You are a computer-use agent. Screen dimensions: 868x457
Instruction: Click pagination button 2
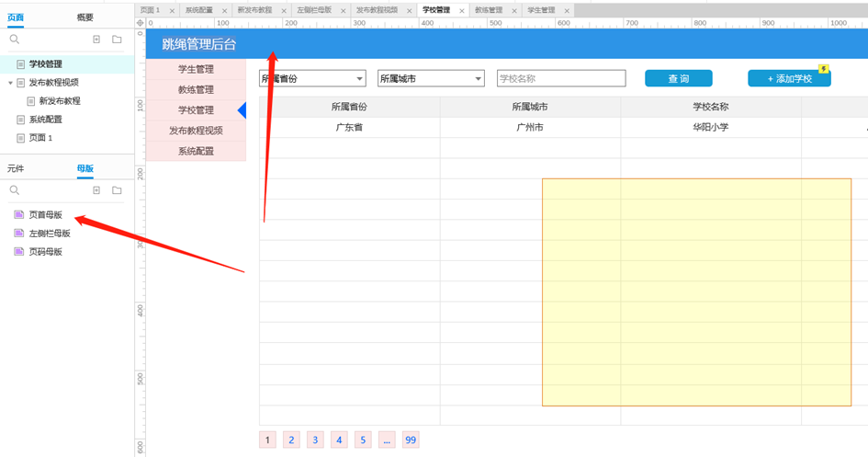tap(291, 440)
